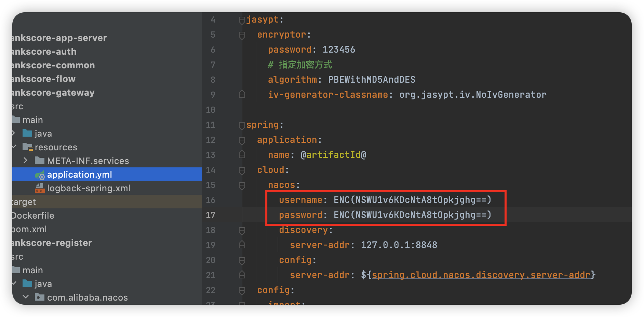
Task: Click the com.alibaba.nacos package icon
Action: pyautogui.click(x=40, y=297)
